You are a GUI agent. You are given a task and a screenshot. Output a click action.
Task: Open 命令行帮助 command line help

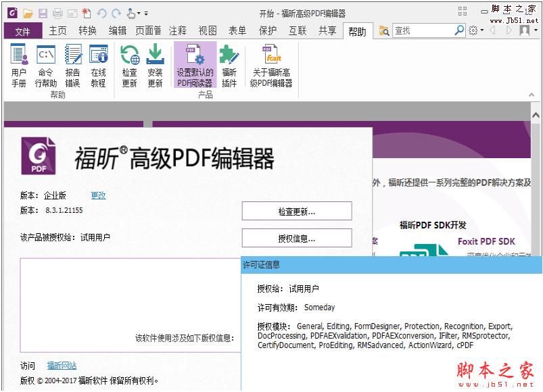pyautogui.click(x=46, y=66)
